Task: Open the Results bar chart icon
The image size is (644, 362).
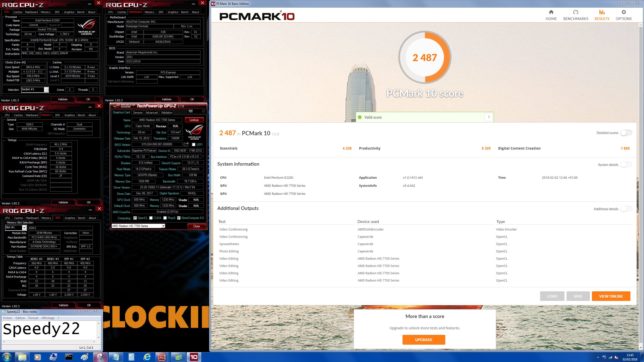Action: coord(602,12)
